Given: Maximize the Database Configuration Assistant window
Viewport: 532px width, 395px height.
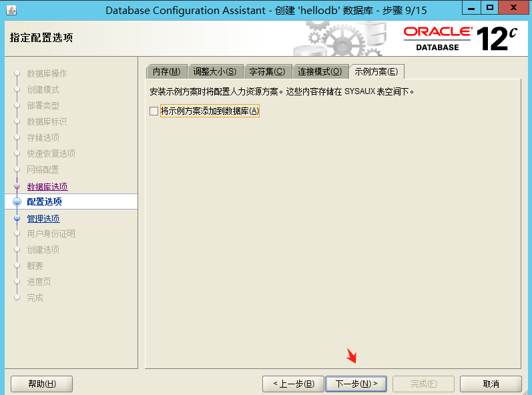Looking at the screenshot, I should coord(489,7).
